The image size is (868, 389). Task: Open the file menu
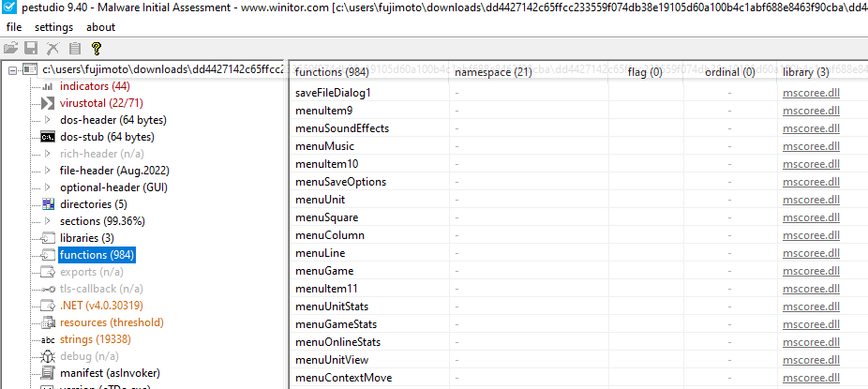[x=14, y=27]
